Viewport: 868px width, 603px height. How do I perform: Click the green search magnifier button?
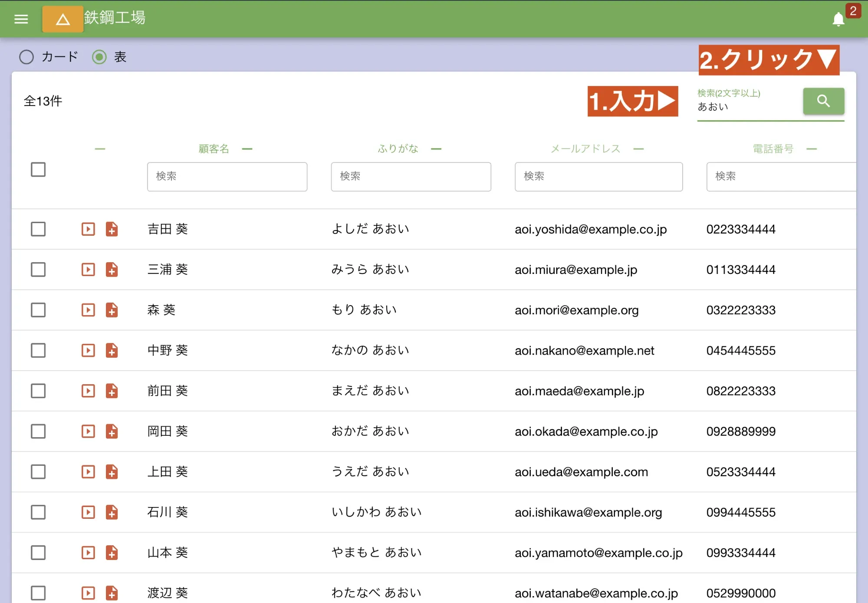pos(823,101)
